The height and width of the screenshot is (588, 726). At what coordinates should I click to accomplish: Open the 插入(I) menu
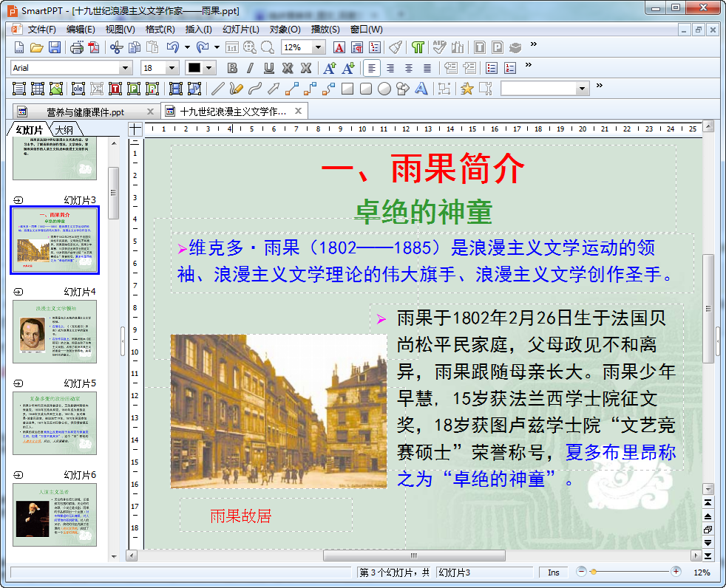(x=198, y=30)
